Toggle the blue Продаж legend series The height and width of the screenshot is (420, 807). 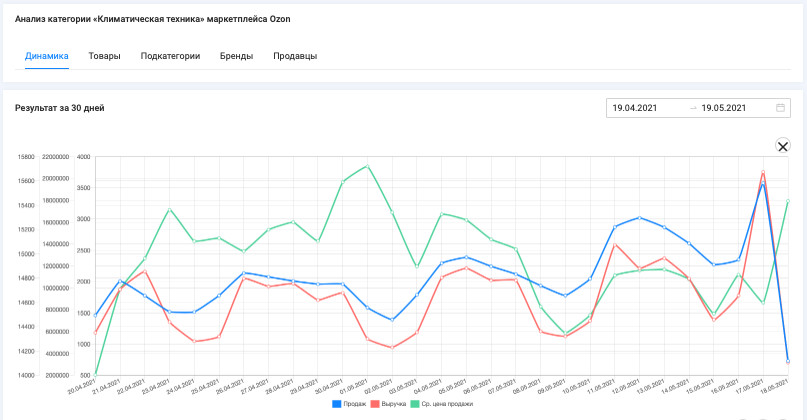349,404
